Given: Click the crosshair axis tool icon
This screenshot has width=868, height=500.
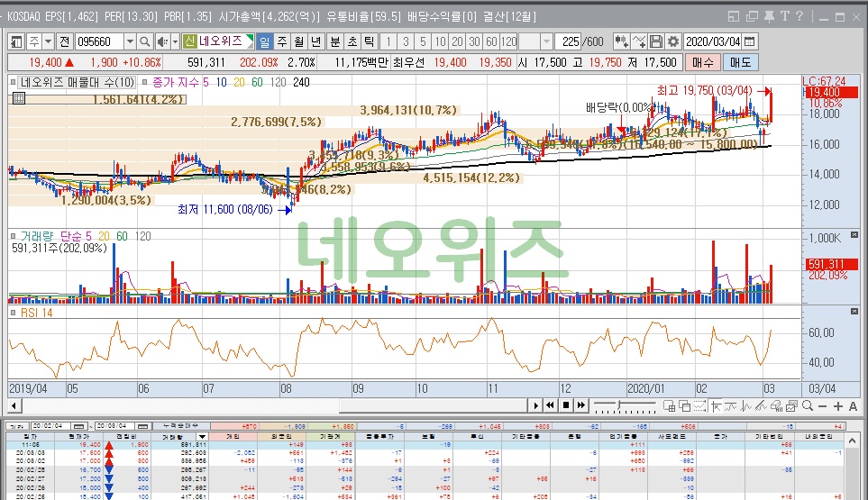Looking at the screenshot, I should click(716, 406).
